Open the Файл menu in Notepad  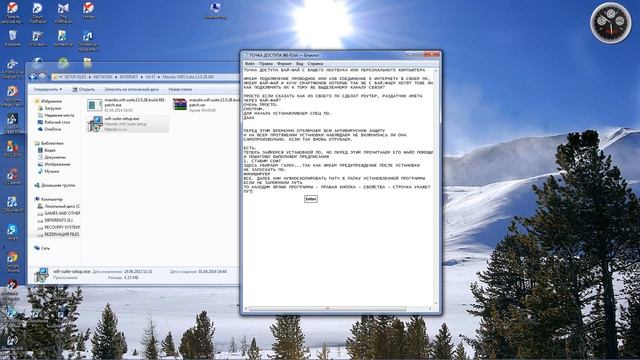point(249,64)
